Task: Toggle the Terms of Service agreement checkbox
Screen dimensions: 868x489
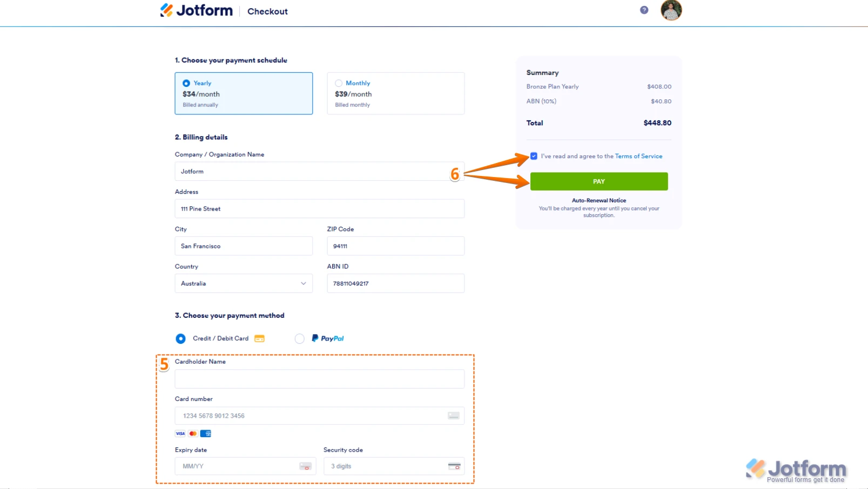Action: tap(534, 156)
